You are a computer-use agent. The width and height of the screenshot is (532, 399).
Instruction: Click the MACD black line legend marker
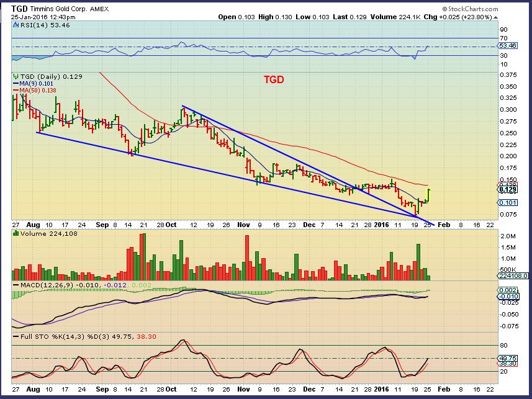[16, 285]
